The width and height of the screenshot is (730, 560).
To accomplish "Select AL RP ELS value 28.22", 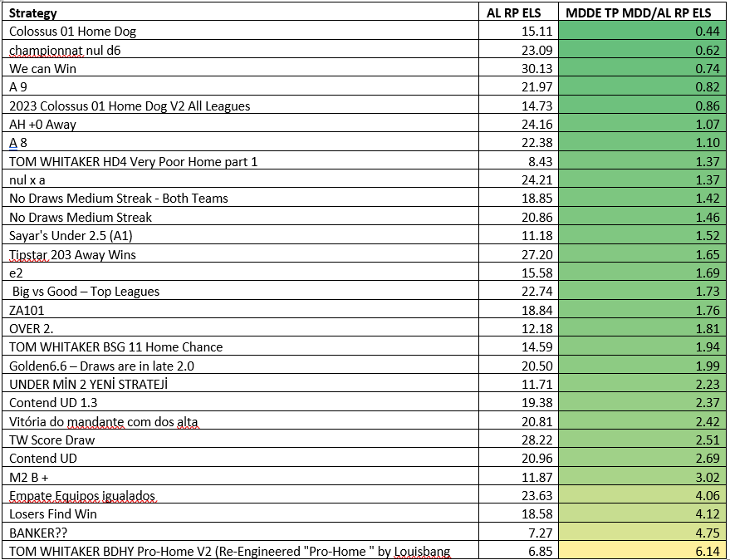I will [x=518, y=440].
